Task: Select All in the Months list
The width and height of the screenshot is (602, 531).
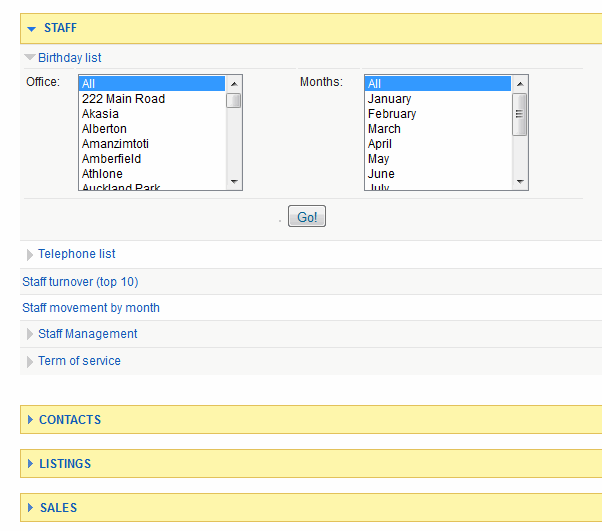Action: 375,84
